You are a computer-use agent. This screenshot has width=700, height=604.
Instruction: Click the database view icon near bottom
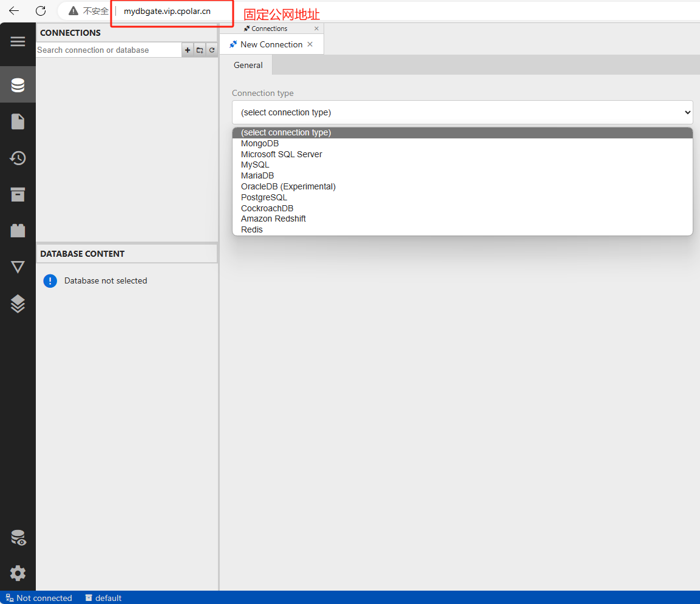tap(18, 537)
